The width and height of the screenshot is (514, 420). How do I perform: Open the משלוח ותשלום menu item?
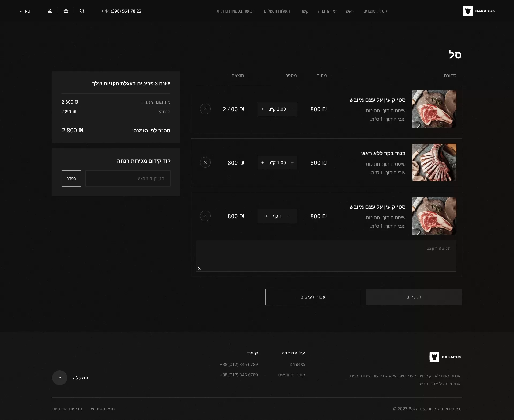coord(277,11)
